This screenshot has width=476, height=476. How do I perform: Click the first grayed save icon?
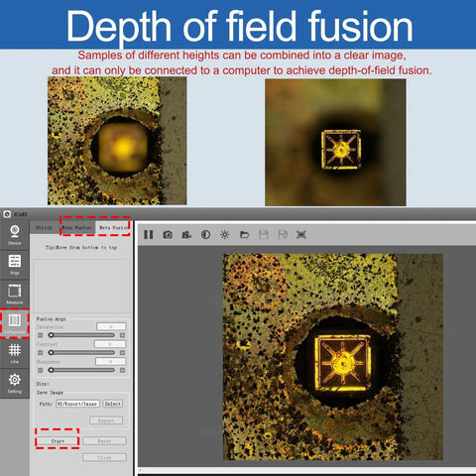coord(264,235)
